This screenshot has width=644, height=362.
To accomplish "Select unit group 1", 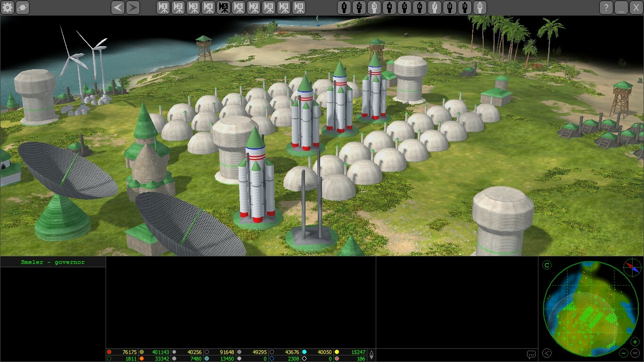I will tap(344, 8).
